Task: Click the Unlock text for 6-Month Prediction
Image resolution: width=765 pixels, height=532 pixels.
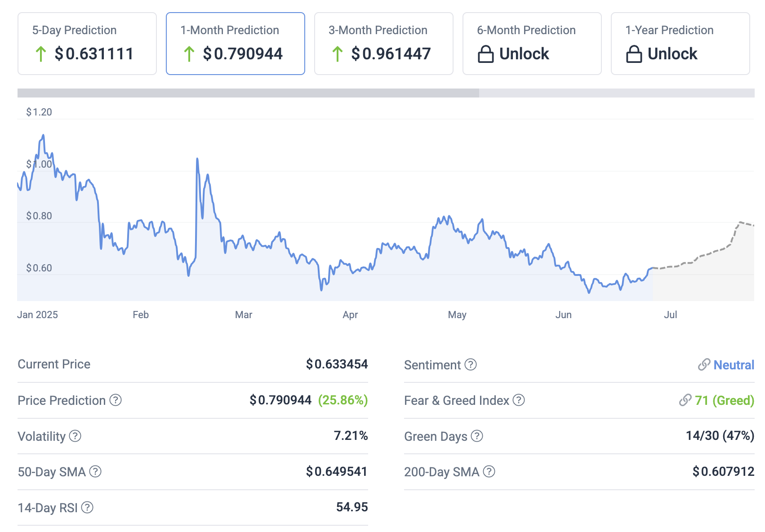Action: click(524, 54)
